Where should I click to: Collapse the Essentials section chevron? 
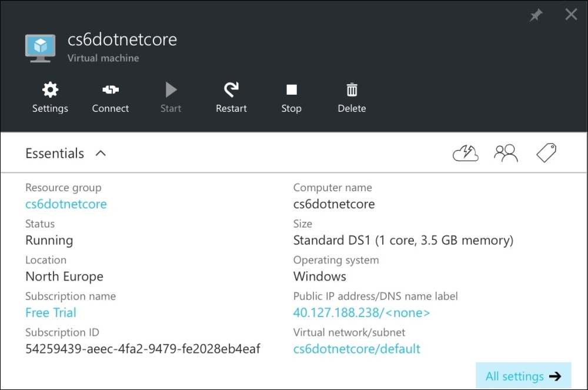pos(101,154)
